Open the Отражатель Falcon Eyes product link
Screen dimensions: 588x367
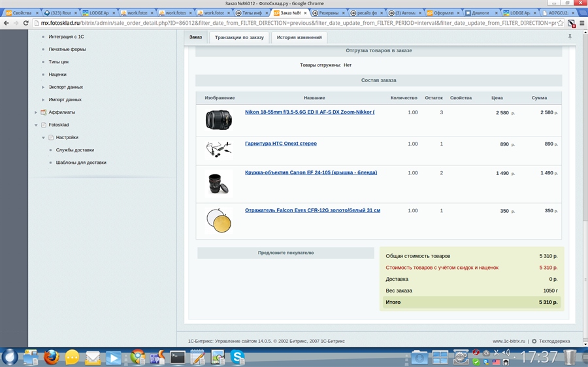click(x=312, y=210)
